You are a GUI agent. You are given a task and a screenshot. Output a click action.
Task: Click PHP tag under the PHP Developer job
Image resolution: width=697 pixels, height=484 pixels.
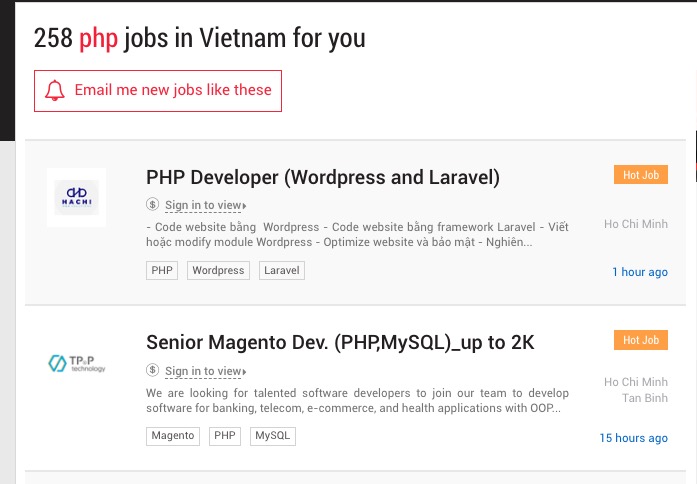(162, 270)
